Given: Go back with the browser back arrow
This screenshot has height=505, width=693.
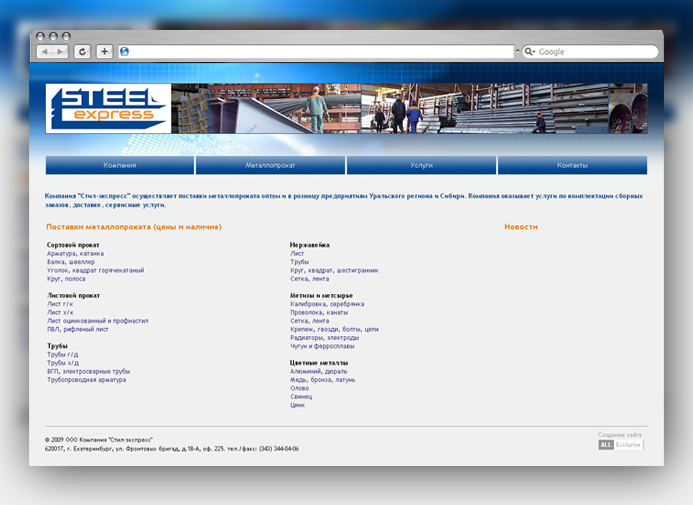Looking at the screenshot, I should (44, 52).
